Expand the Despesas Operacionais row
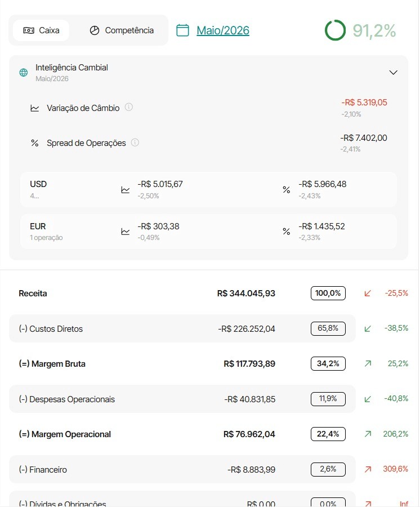 [x=182, y=399]
